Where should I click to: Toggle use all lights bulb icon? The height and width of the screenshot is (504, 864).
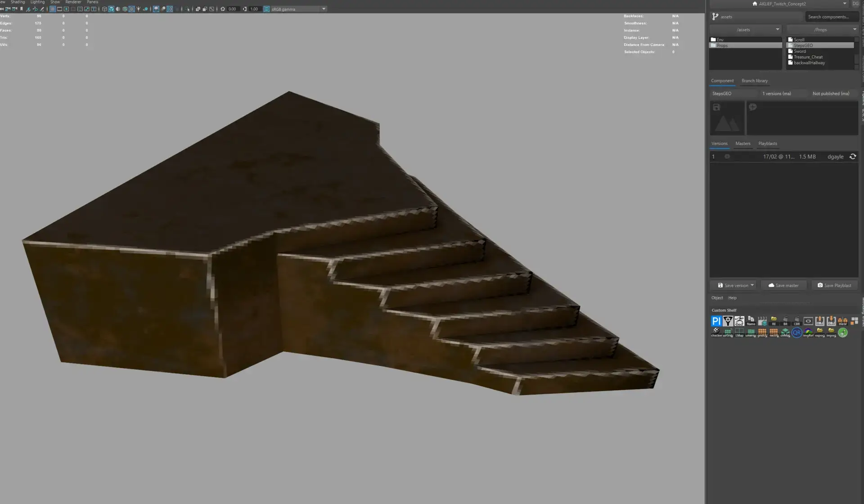pyautogui.click(x=139, y=9)
